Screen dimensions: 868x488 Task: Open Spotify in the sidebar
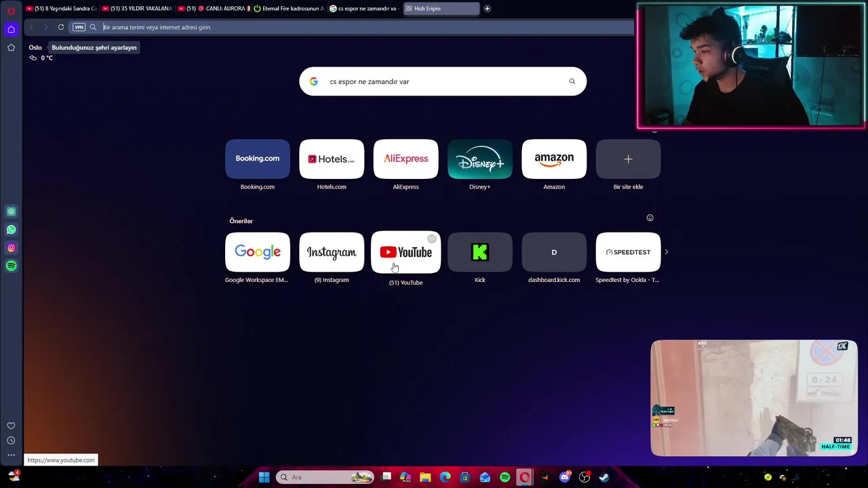click(11, 266)
